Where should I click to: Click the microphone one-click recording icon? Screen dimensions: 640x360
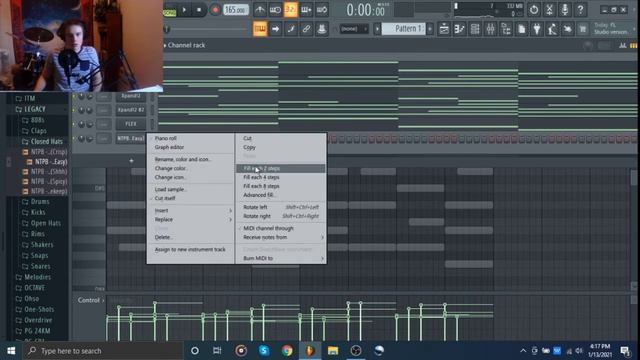pos(564,9)
